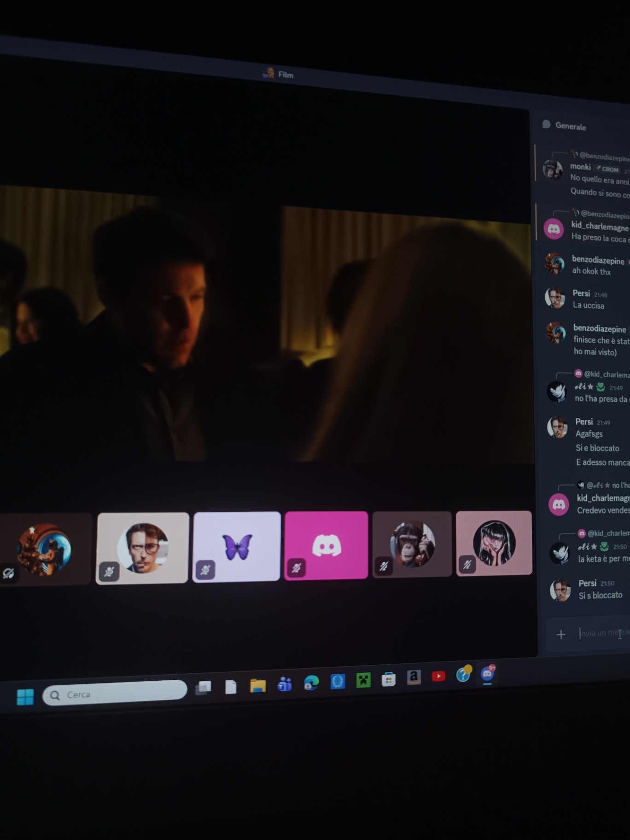This screenshot has height=840, width=630.
Task: Click the username monki in chat
Action: (x=580, y=167)
